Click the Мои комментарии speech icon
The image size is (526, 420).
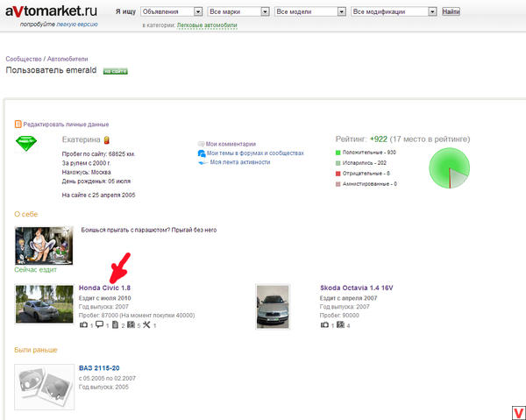tap(201, 144)
